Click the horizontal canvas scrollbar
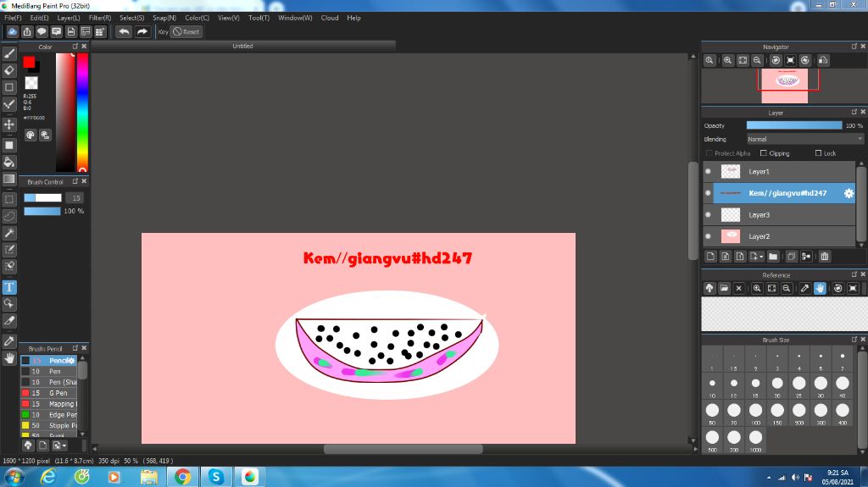This screenshot has height=487, width=868. point(403,449)
